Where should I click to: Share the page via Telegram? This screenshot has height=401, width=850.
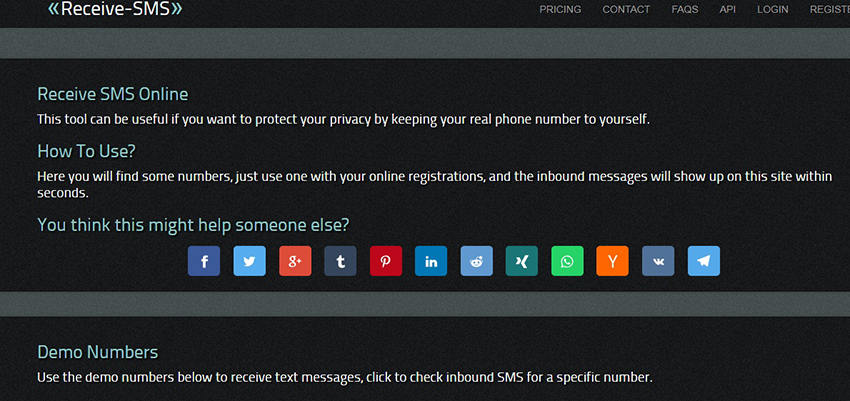(x=704, y=261)
